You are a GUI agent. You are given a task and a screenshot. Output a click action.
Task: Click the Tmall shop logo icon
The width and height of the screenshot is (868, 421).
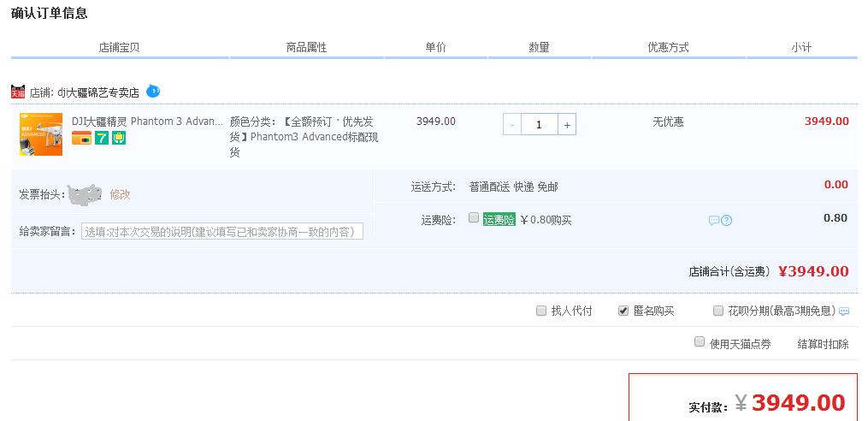coord(18,92)
